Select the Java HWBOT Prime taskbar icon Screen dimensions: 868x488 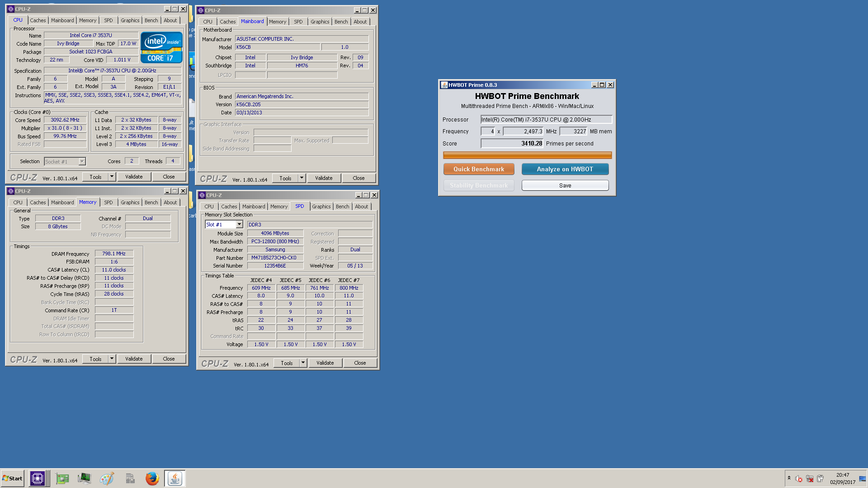pos(175,479)
